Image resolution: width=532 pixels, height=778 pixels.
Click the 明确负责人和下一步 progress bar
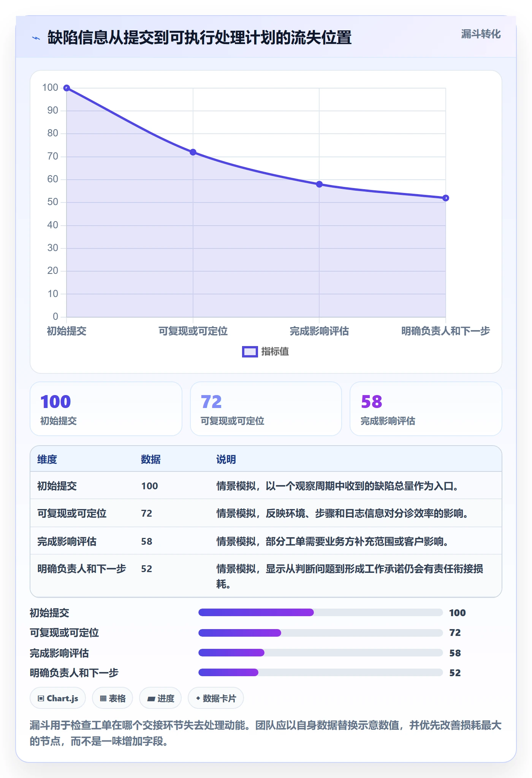coord(320,672)
